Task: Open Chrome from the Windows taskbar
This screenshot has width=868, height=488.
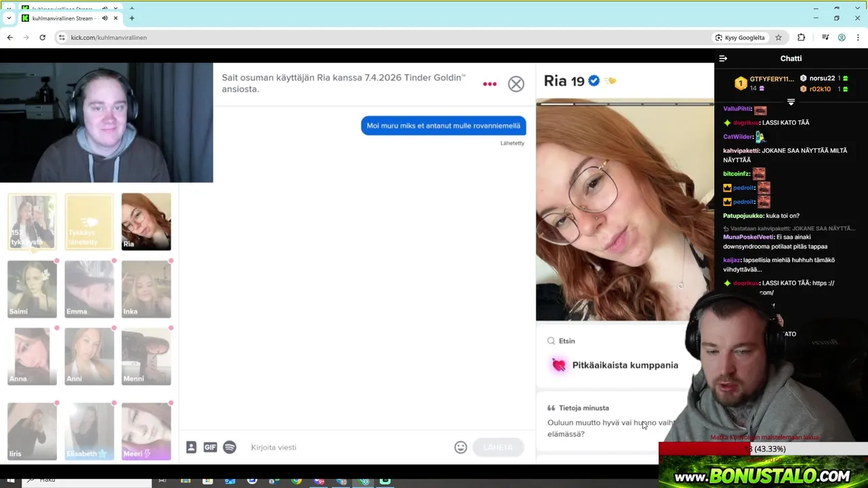Action: 296,481
